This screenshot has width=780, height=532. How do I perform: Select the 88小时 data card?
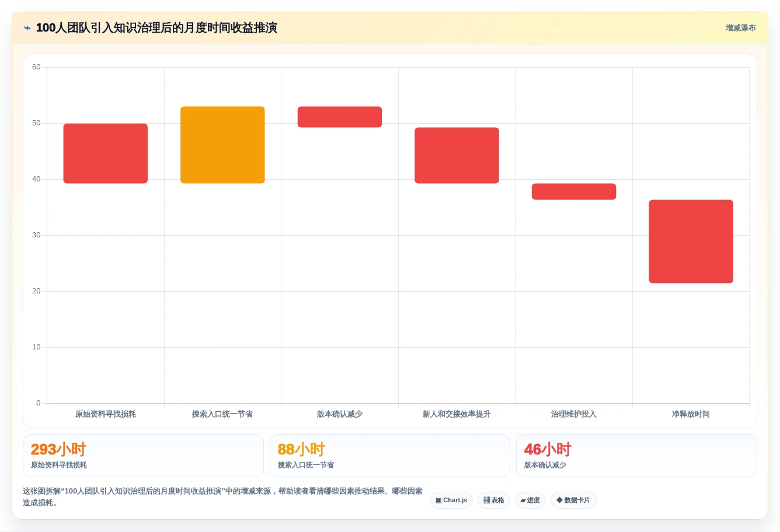coord(390,456)
